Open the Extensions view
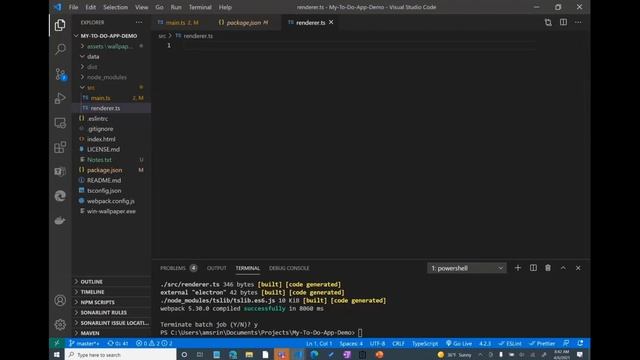 pyautogui.click(x=60, y=147)
